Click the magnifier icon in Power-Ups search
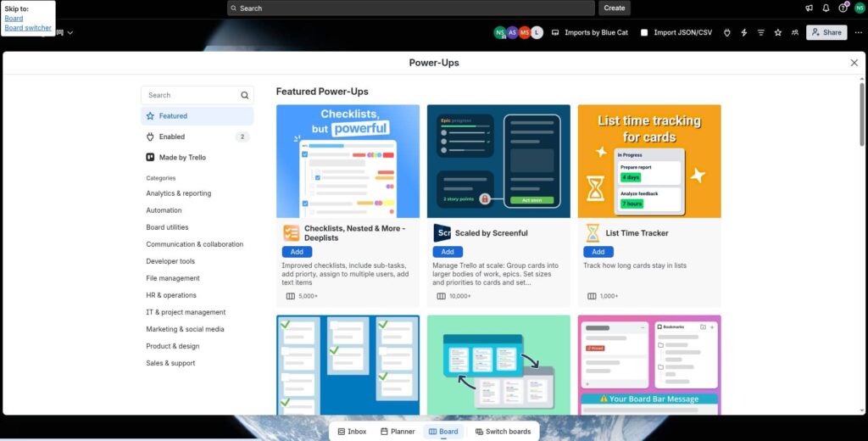 pyautogui.click(x=245, y=95)
